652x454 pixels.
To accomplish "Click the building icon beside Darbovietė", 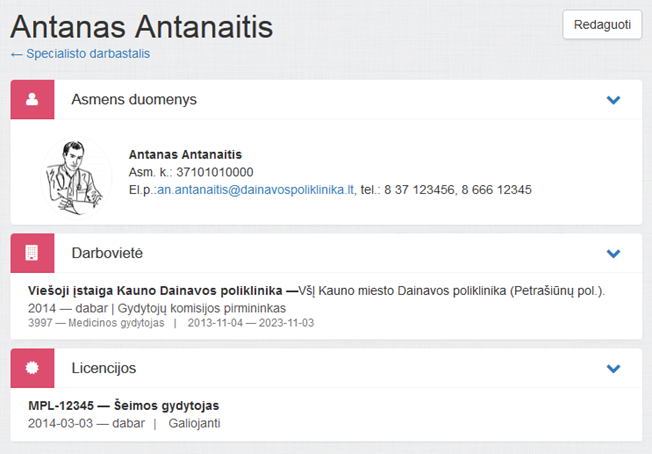I will point(31,253).
